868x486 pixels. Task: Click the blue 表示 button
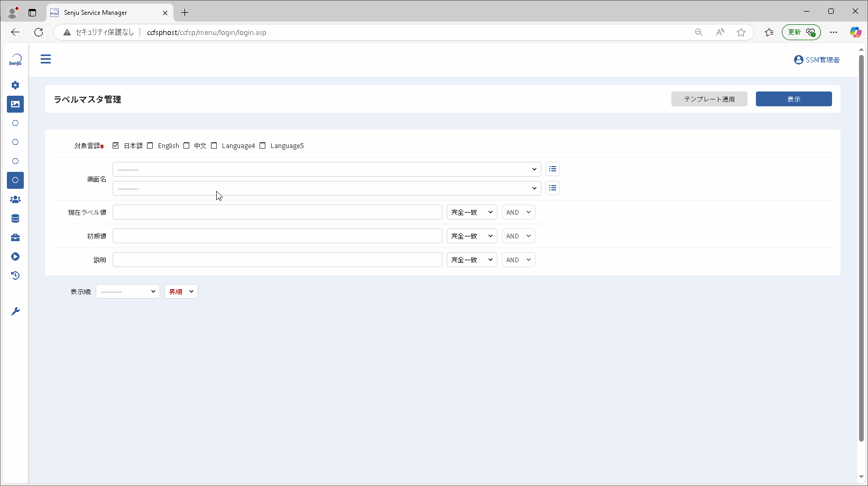794,99
